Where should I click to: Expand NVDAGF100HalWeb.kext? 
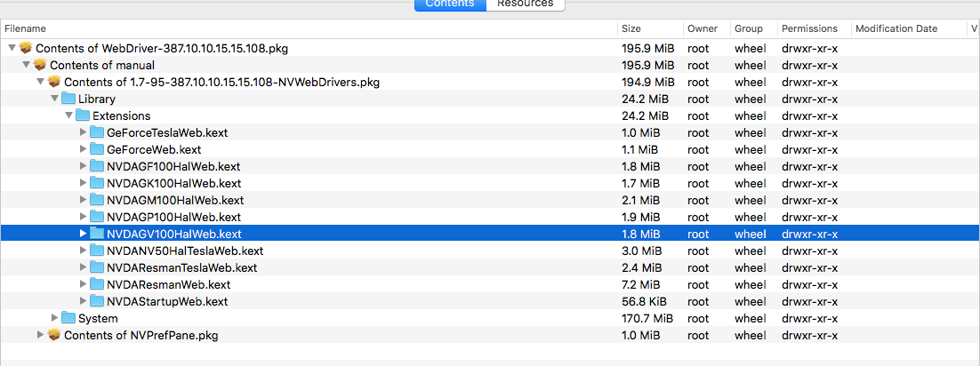[83, 166]
